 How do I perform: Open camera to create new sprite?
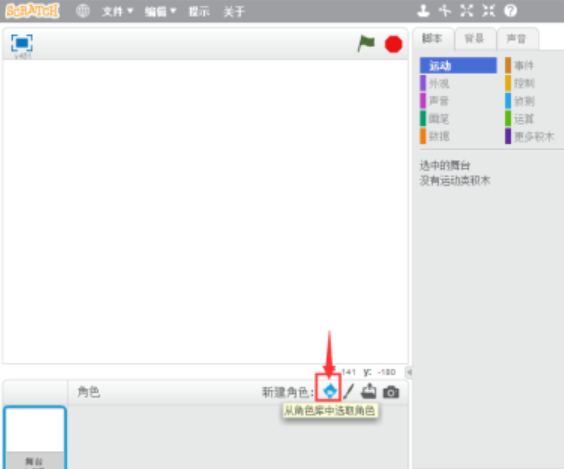(391, 392)
